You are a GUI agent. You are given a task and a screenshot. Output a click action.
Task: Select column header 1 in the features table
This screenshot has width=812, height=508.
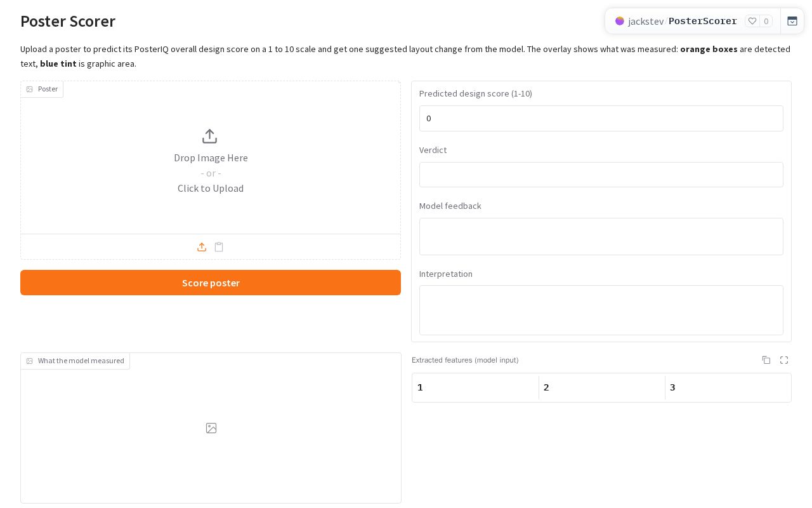475,387
